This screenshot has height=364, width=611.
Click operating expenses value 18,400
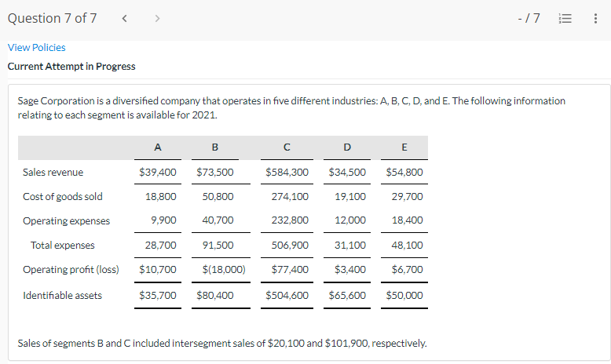click(x=408, y=220)
